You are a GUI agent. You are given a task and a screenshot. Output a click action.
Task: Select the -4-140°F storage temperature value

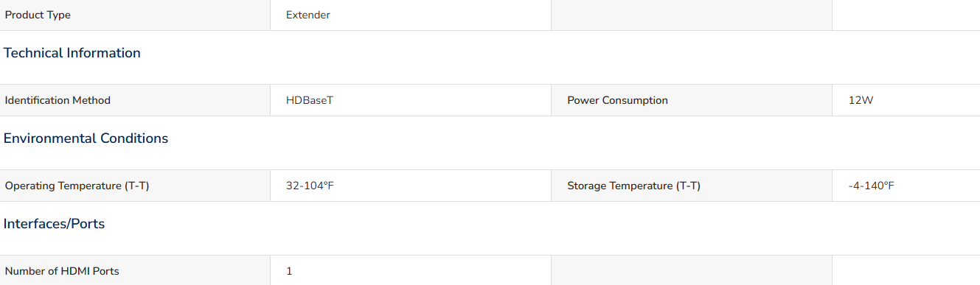872,186
